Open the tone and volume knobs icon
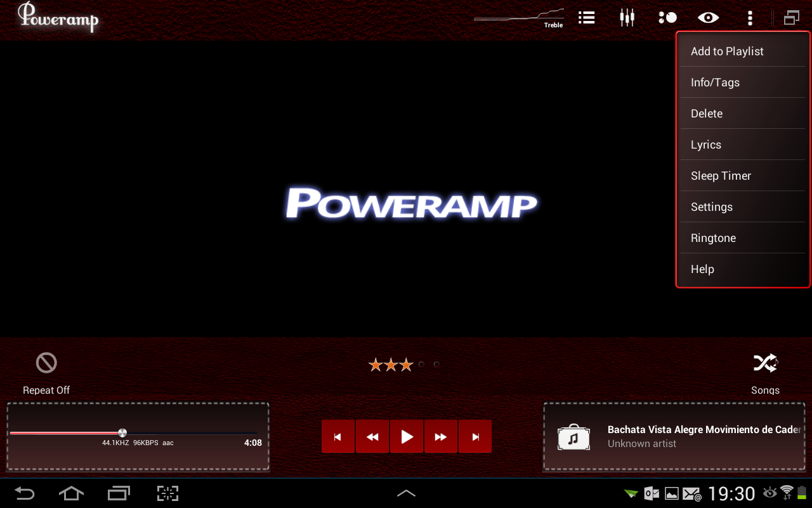Image resolution: width=812 pixels, height=508 pixels. coord(667,18)
